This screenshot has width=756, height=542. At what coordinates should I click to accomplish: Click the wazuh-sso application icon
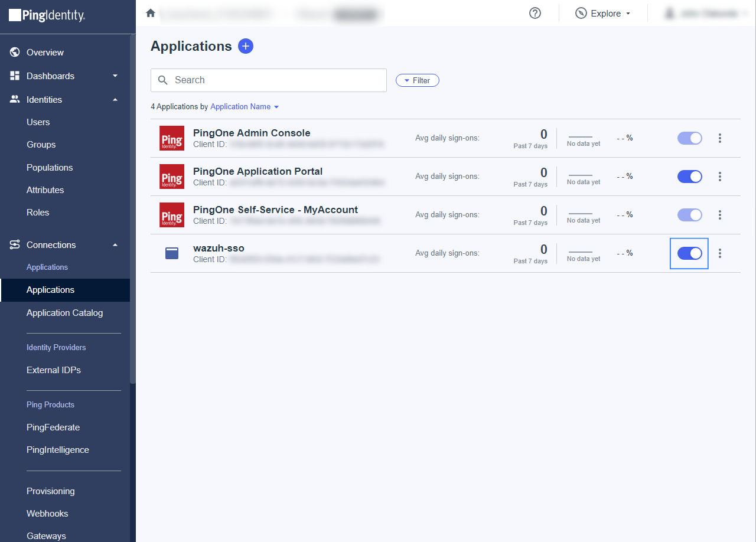(x=172, y=253)
